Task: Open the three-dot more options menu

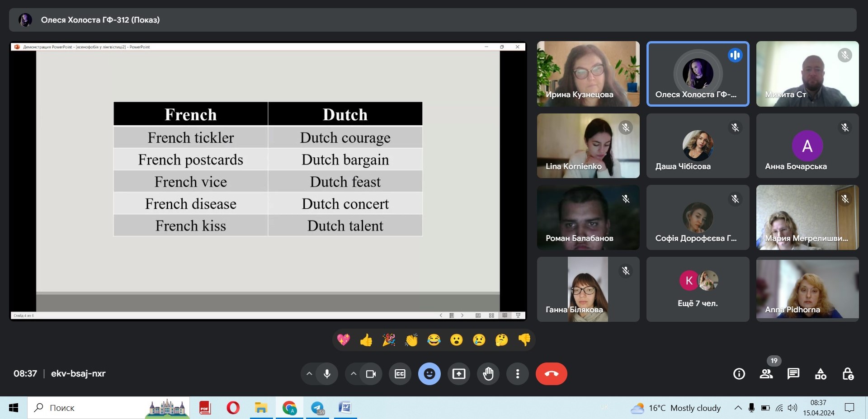Action: [x=518, y=374]
